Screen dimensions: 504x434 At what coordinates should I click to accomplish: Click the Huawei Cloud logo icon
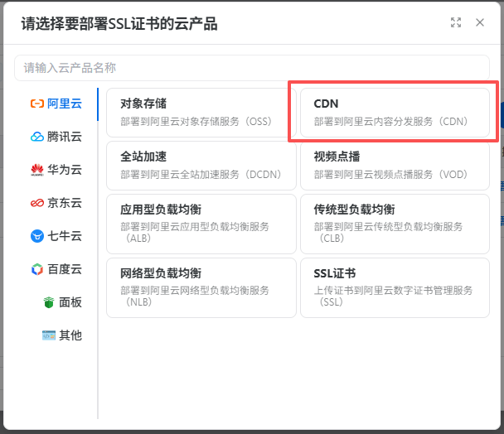36,170
